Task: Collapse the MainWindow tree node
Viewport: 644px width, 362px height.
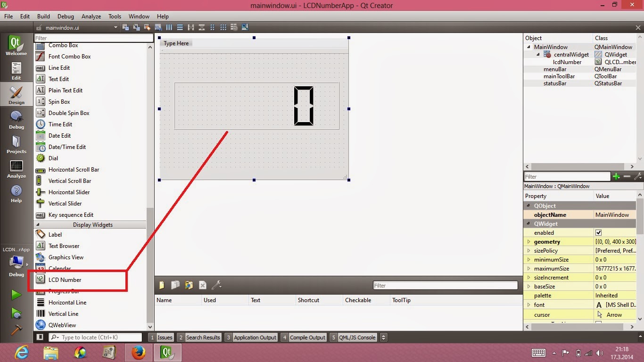Action: coord(528,47)
